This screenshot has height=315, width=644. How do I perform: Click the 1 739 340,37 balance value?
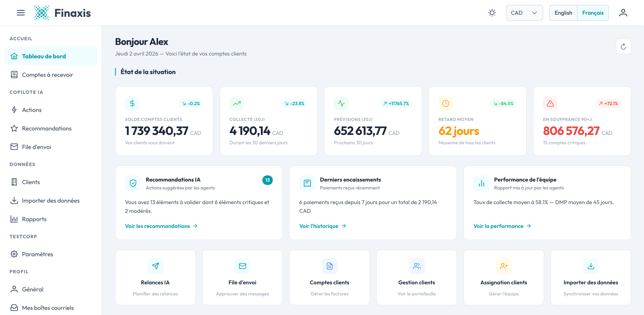click(157, 131)
